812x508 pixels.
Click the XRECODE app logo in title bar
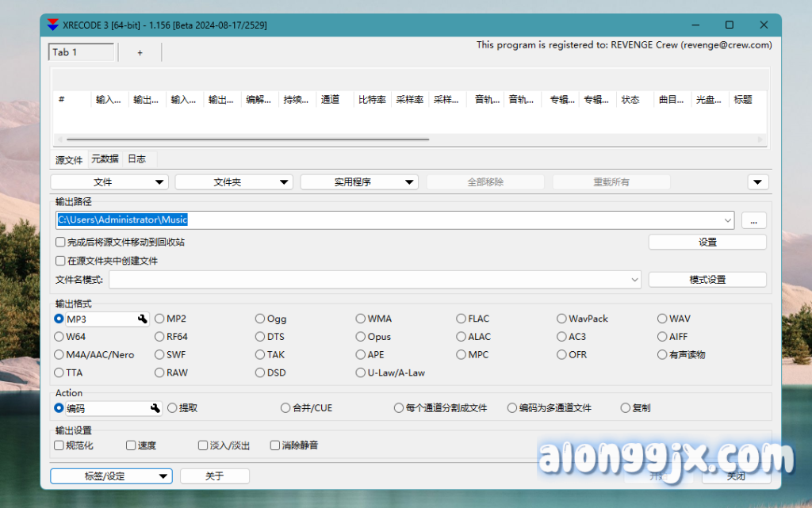coord(53,25)
